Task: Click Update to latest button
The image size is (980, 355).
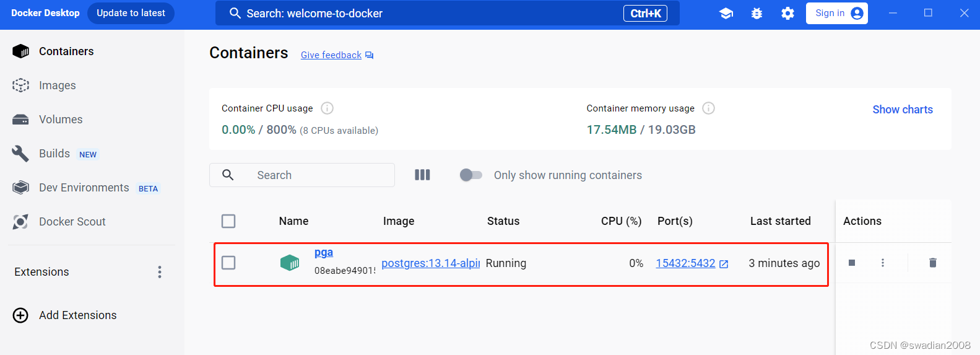Action: click(131, 13)
